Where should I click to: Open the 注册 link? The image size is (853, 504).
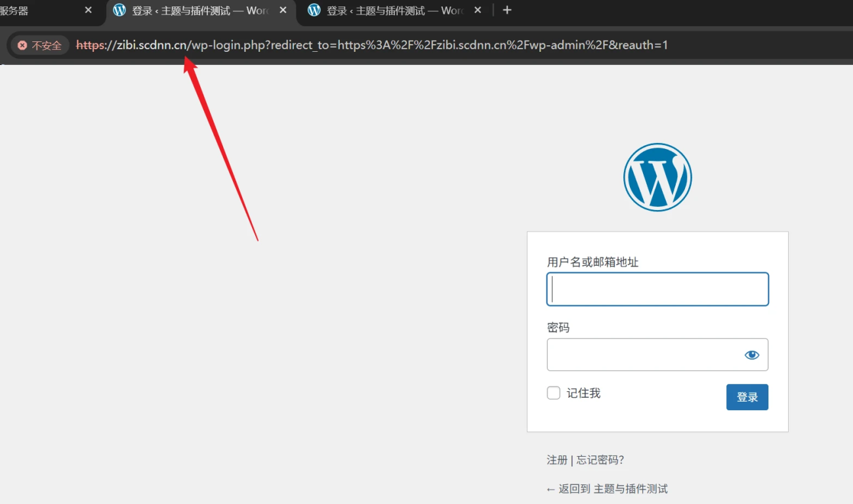(x=557, y=460)
